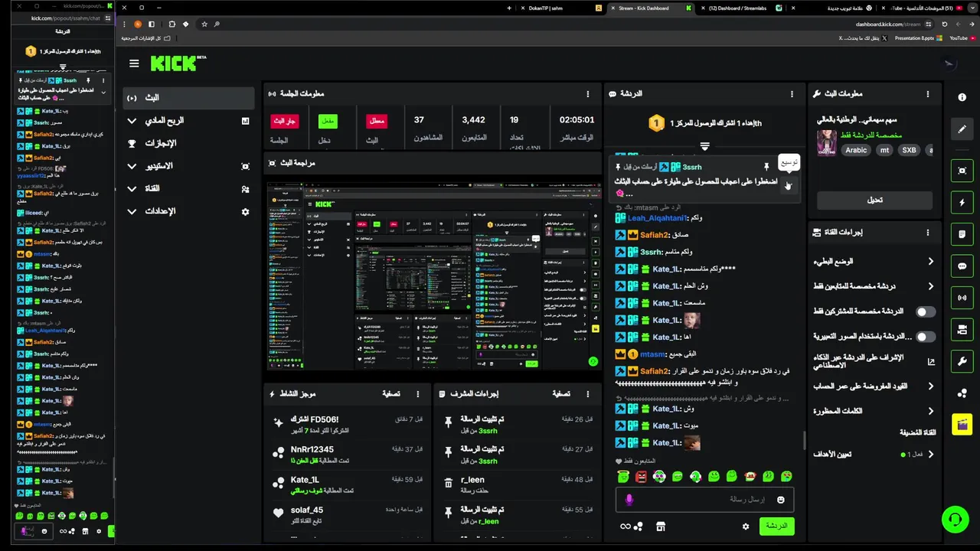Open chat panel three-dot menu
The image size is (980, 551).
click(792, 94)
